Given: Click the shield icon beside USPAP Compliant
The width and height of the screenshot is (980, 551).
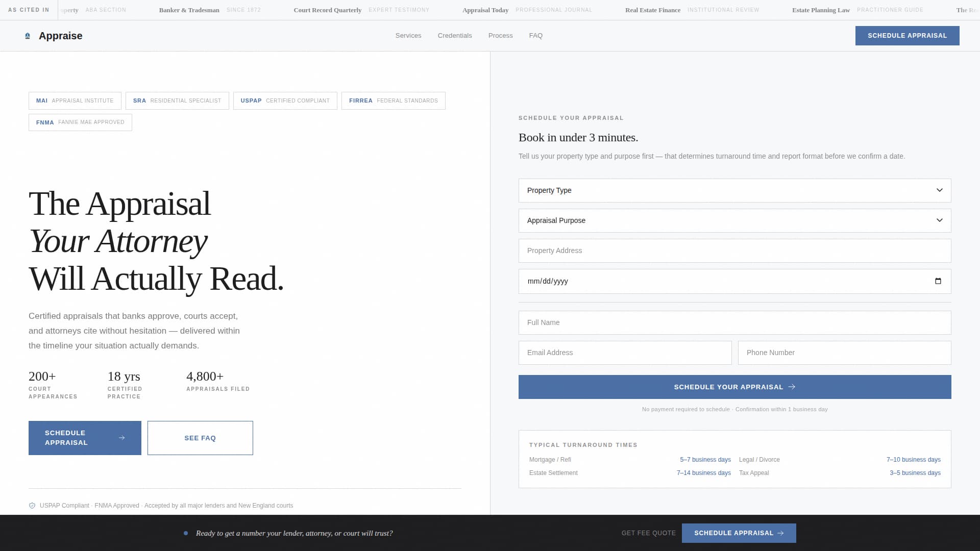Looking at the screenshot, I should [x=32, y=505].
